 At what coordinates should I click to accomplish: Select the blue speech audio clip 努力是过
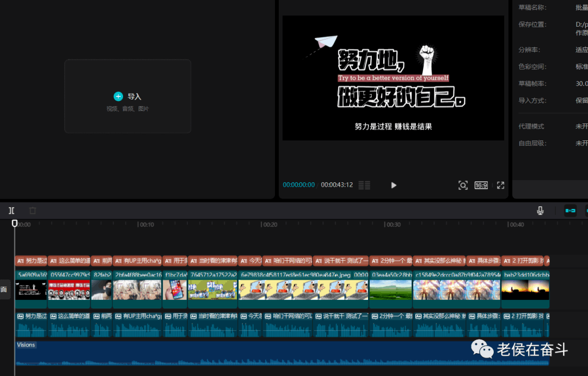31,324
